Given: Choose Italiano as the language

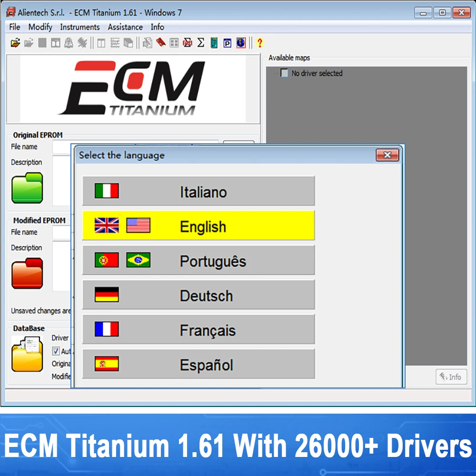Looking at the screenshot, I should pos(198,191).
